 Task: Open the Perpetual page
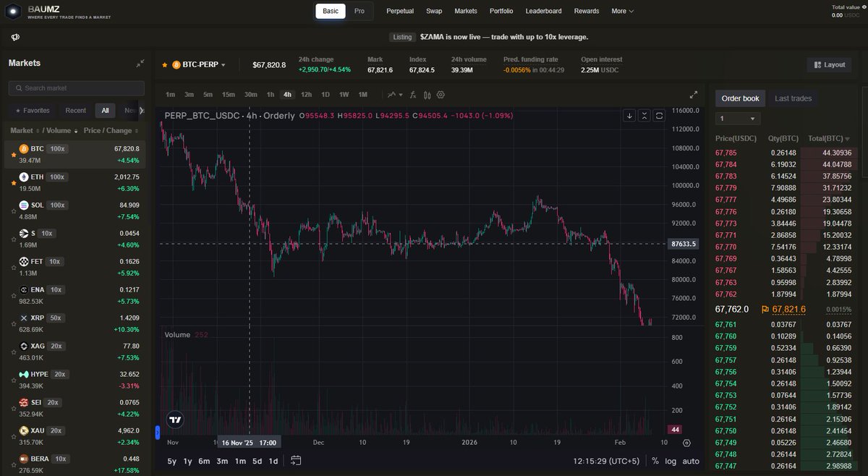click(400, 11)
